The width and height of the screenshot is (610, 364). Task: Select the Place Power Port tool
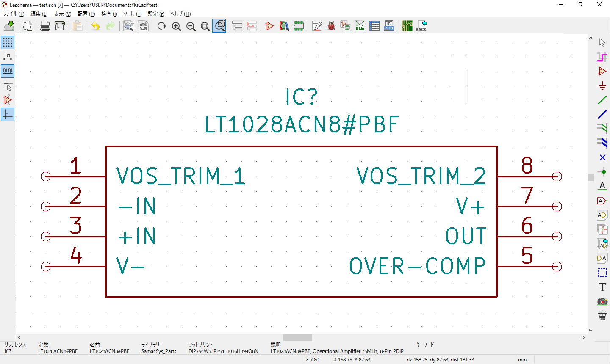pyautogui.click(x=602, y=85)
